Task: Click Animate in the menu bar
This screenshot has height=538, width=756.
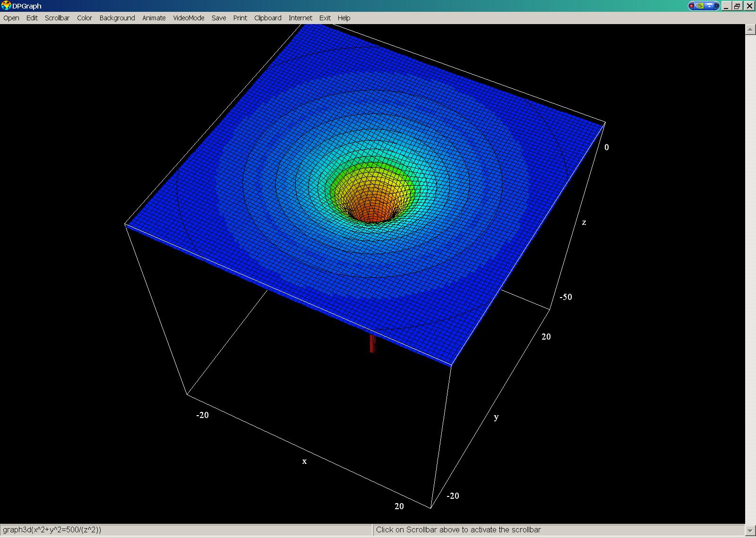Action: pyautogui.click(x=154, y=18)
